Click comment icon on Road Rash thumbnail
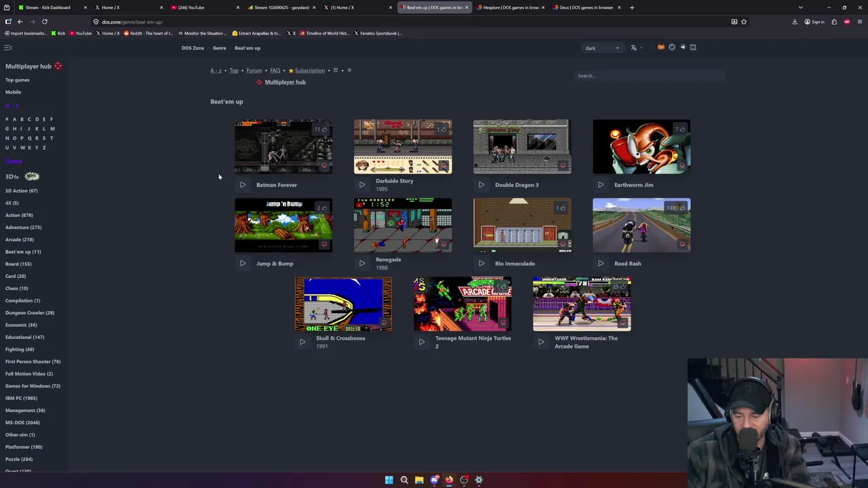 click(x=682, y=244)
